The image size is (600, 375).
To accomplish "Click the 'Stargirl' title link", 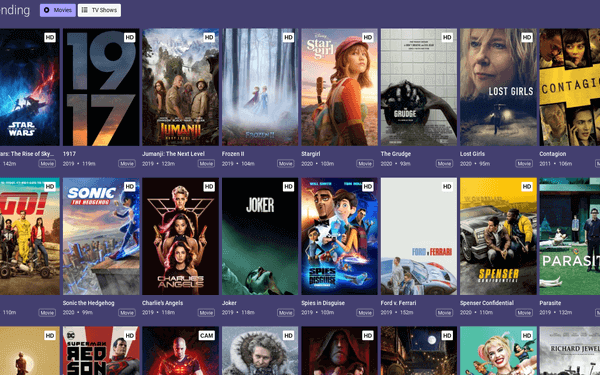I will point(311,154).
